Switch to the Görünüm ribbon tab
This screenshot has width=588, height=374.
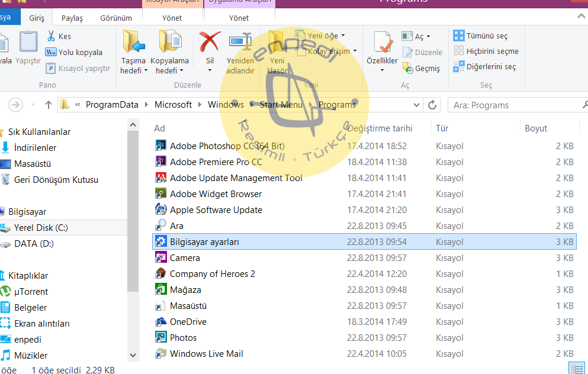[115, 18]
